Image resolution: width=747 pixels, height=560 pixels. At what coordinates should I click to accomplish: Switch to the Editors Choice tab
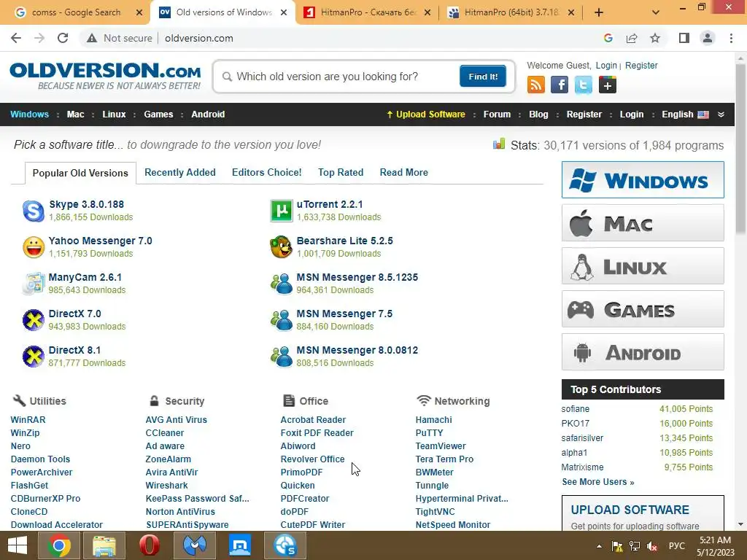(x=267, y=172)
